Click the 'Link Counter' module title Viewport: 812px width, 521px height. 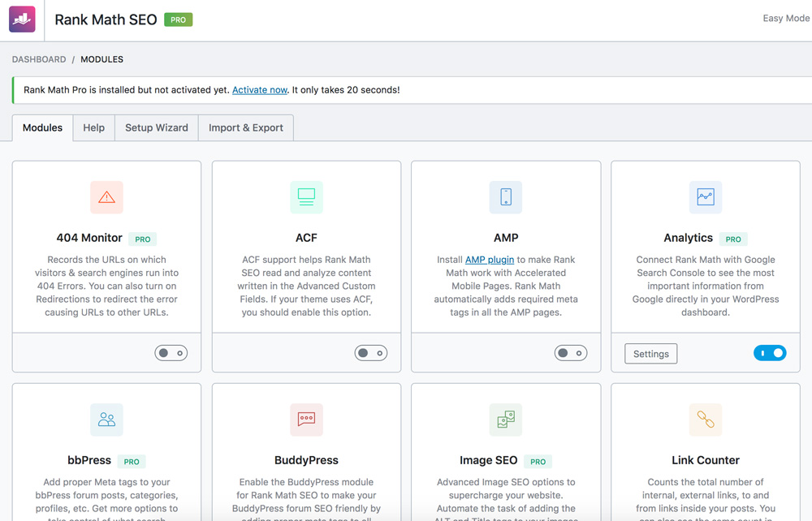706,460
